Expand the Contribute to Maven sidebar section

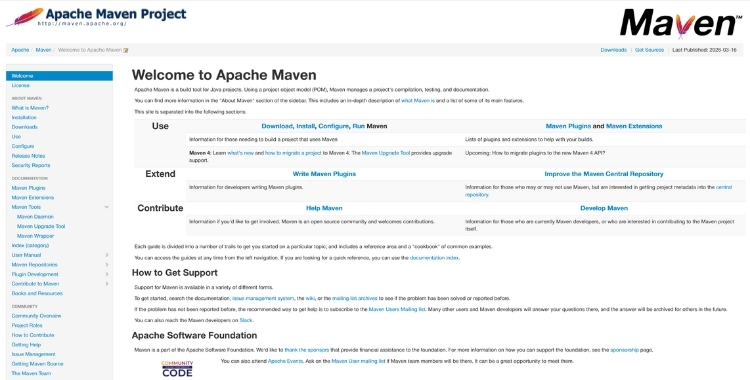pos(107,284)
